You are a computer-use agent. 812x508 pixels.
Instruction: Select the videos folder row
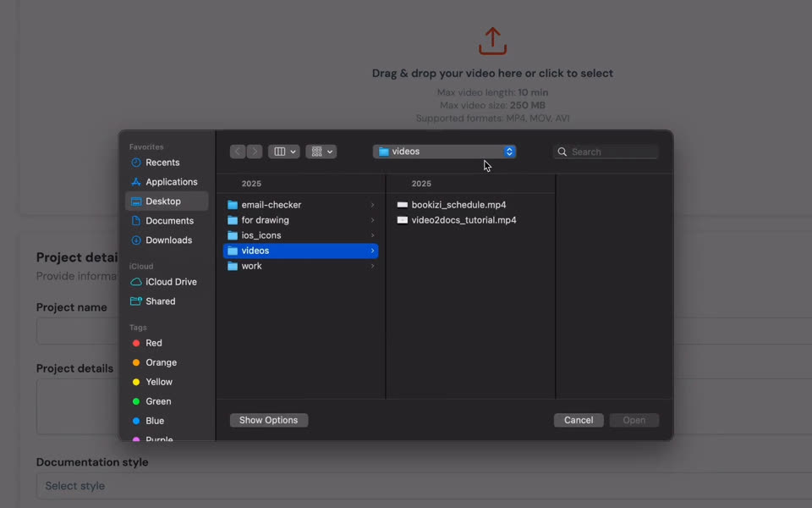tap(300, 251)
